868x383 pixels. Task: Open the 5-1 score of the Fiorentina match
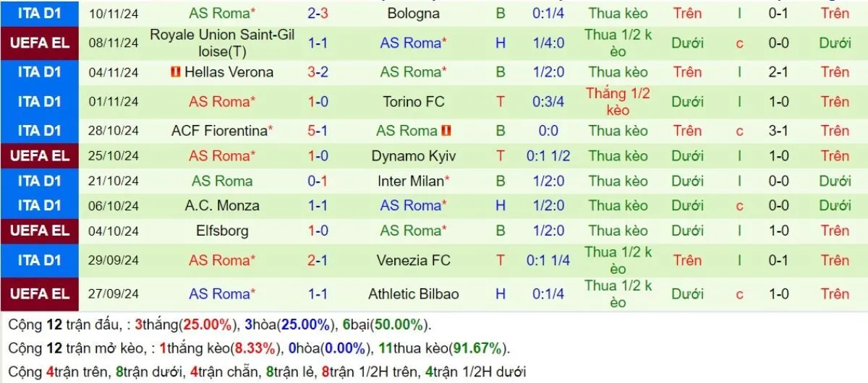318,131
